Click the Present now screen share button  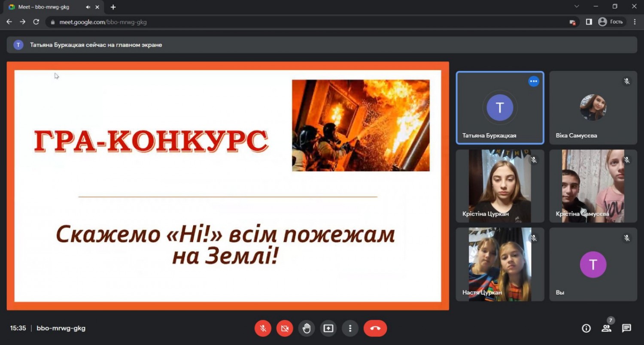(328, 328)
